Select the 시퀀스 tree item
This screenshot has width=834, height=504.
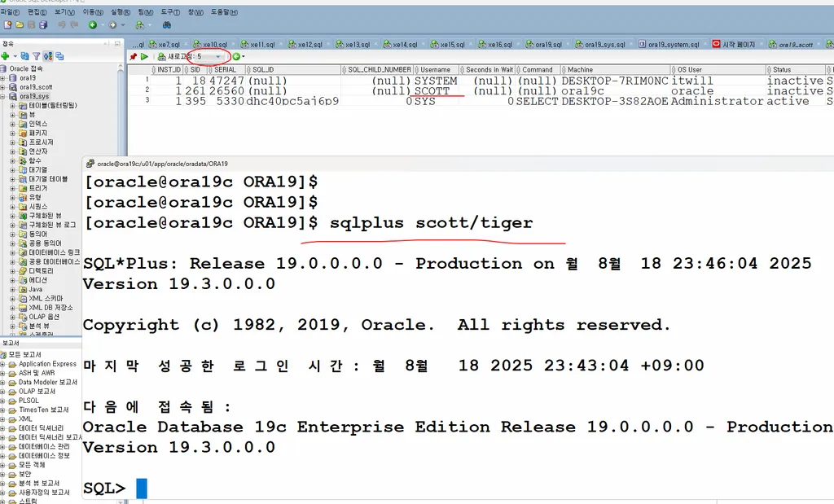coord(37,207)
